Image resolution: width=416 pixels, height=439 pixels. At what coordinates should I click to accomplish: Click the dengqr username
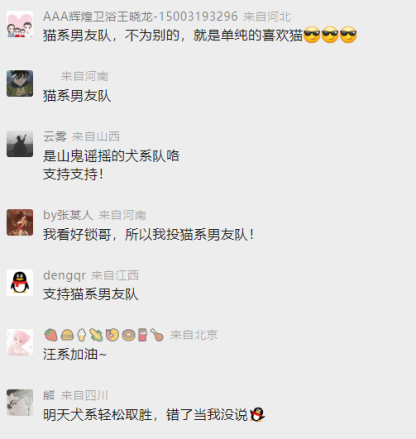click(64, 275)
